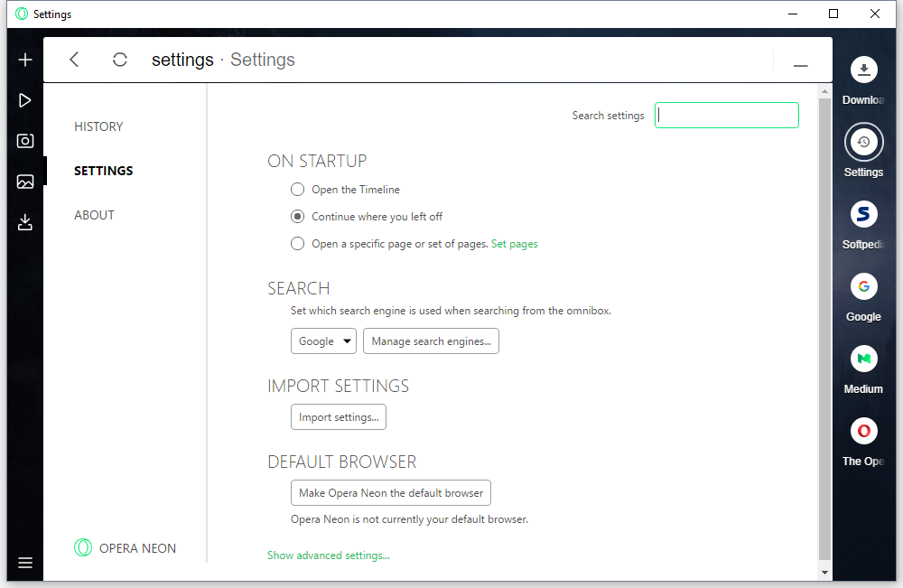The width and height of the screenshot is (903, 588).
Task: Focus the Search settings field
Action: point(727,116)
